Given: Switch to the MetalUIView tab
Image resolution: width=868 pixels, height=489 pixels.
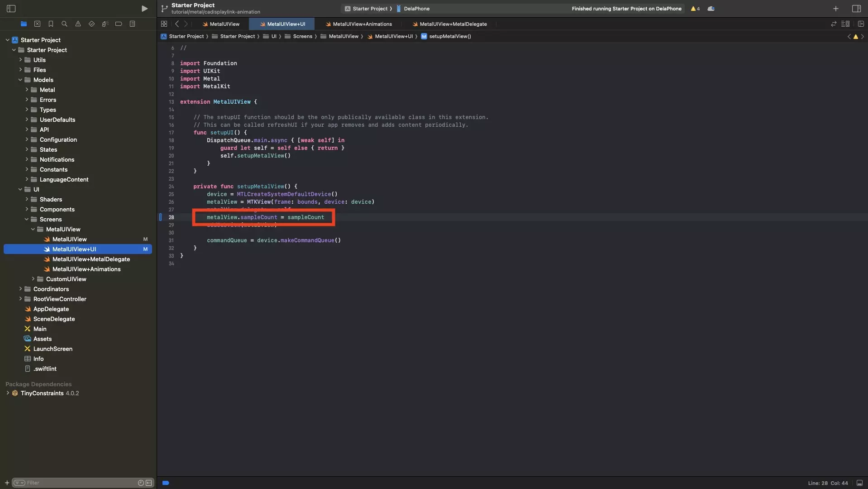Looking at the screenshot, I should click(x=220, y=24).
